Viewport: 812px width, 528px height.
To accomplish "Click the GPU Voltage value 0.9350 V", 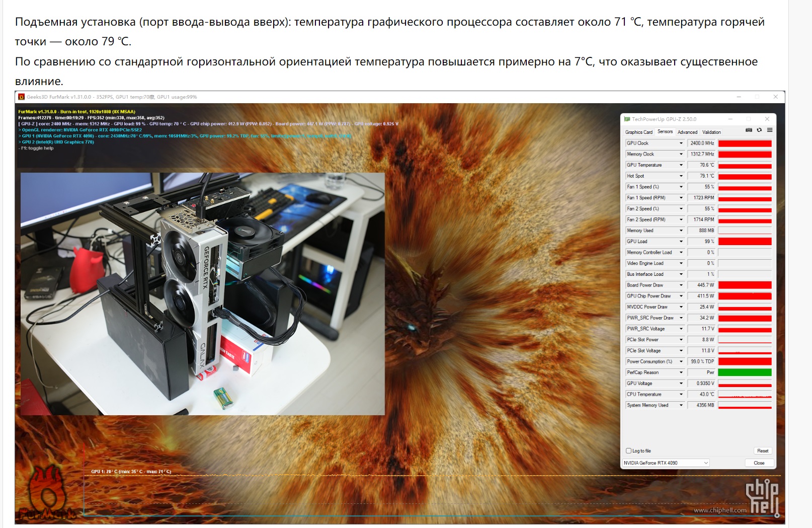I will point(701,383).
